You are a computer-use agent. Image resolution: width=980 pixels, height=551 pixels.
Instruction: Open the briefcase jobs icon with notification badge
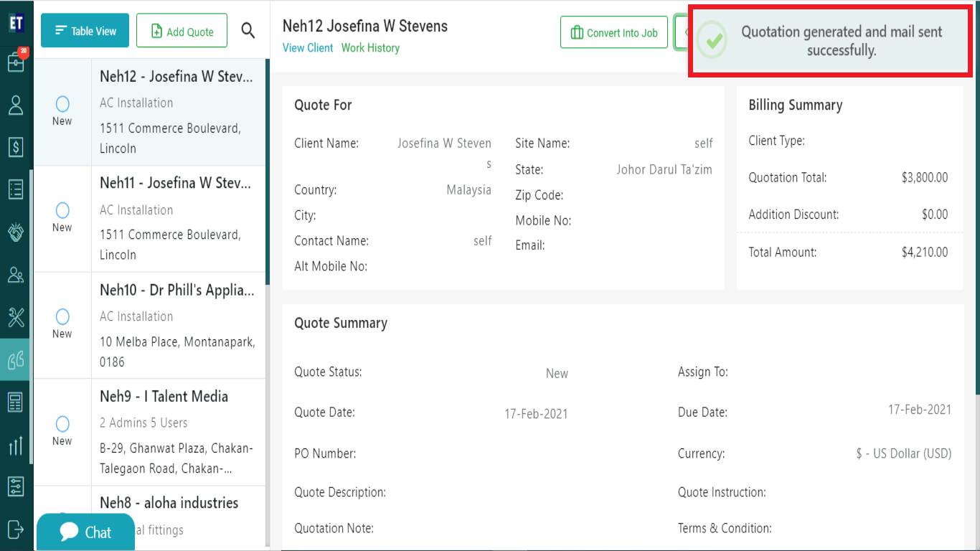pos(16,62)
